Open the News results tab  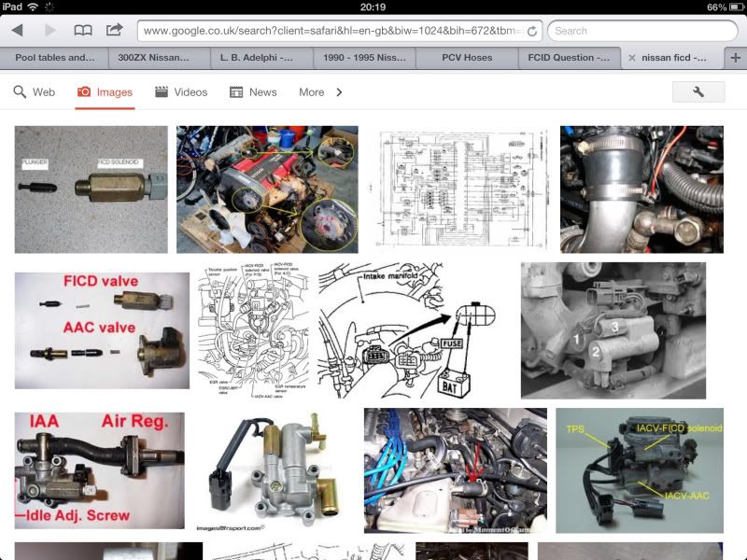point(253,92)
